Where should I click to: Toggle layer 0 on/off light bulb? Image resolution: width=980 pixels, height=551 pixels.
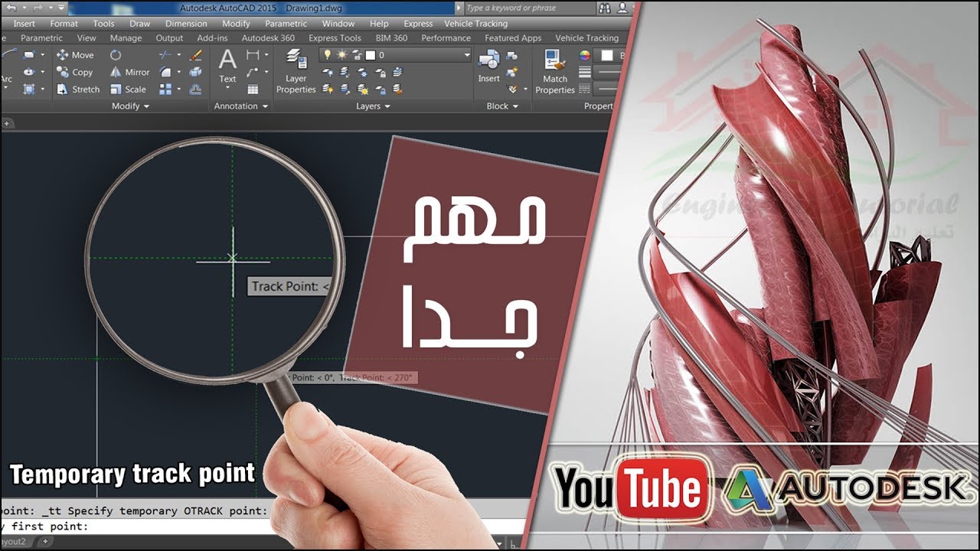coord(328,55)
